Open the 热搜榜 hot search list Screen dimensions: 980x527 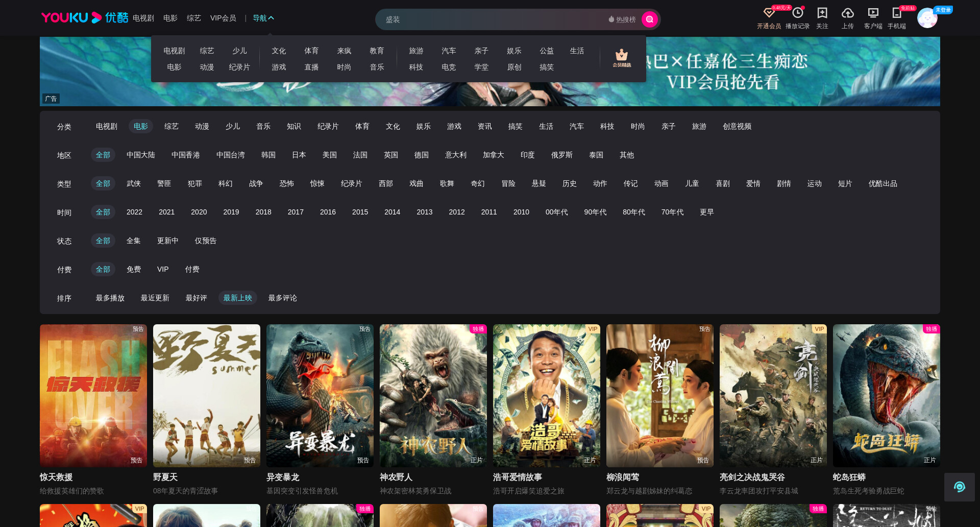pyautogui.click(x=622, y=19)
